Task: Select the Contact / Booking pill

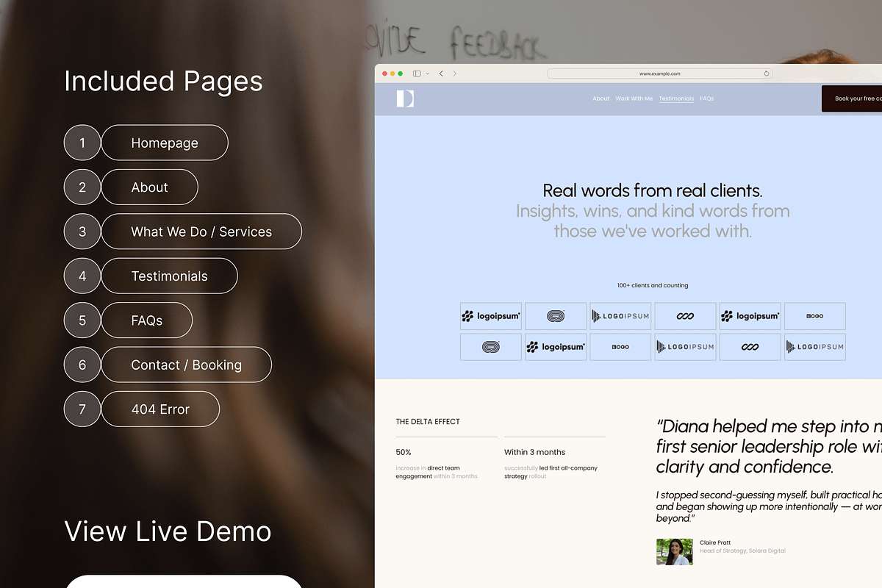Action: [x=187, y=365]
